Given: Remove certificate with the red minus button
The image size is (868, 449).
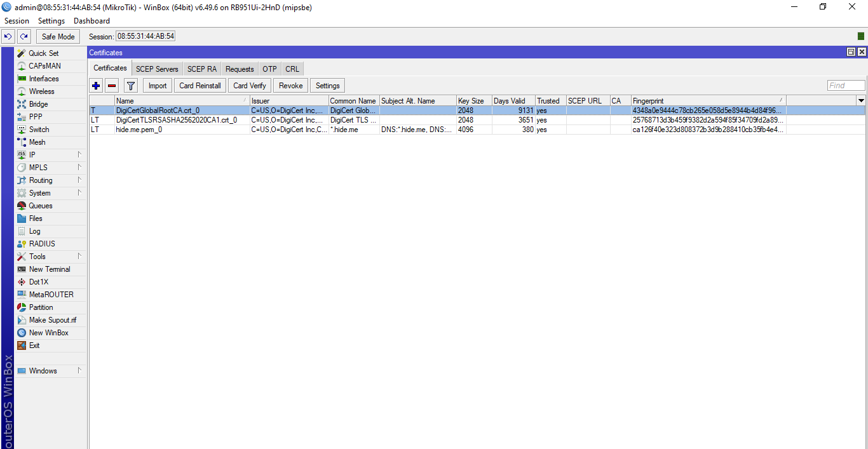Looking at the screenshot, I should pos(112,86).
